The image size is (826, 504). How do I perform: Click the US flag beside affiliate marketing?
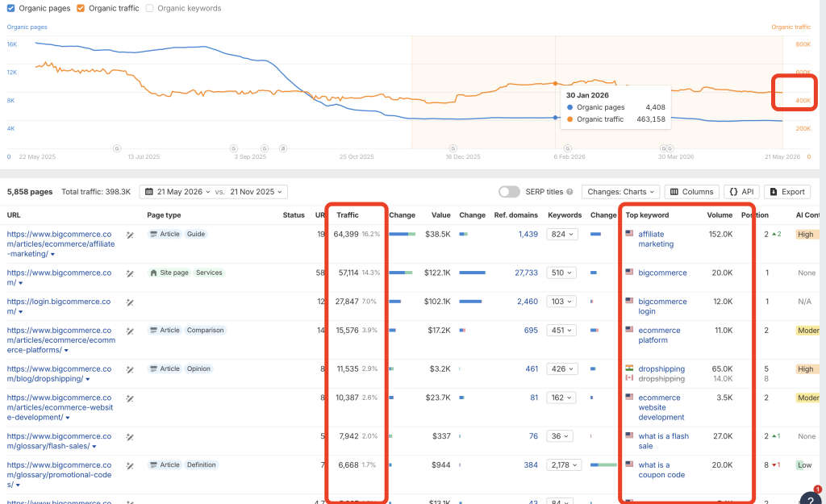pos(629,233)
